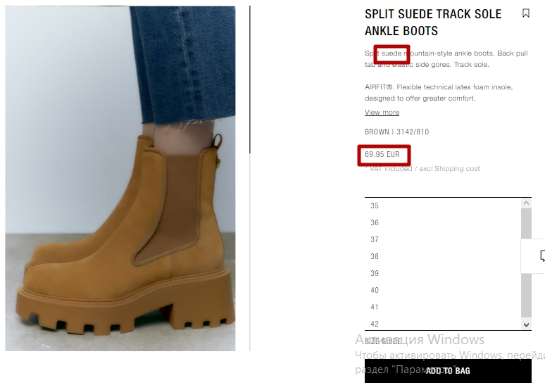Click the size list scroll-down arrow

click(x=526, y=324)
